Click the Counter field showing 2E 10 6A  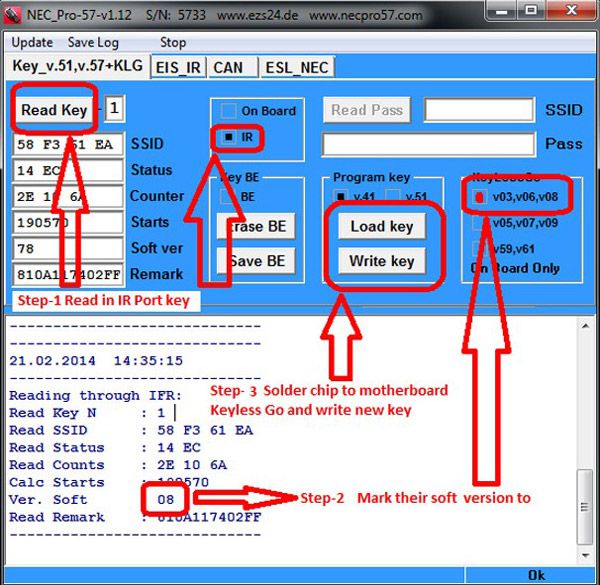coord(68,197)
